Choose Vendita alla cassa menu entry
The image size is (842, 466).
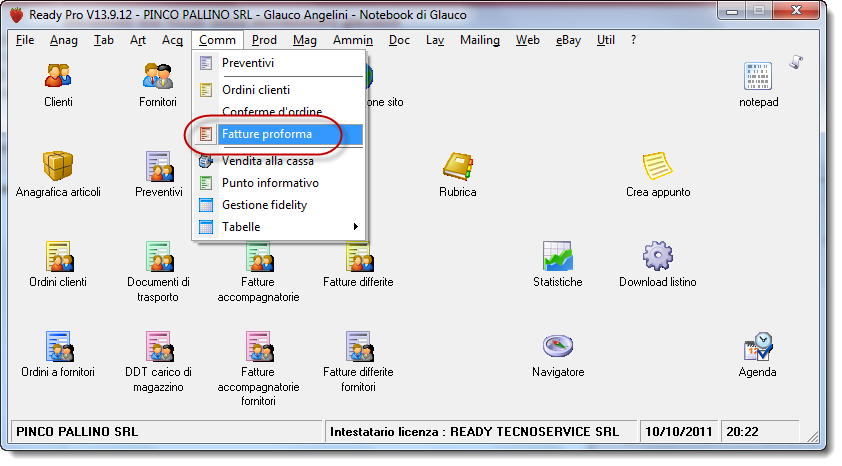(x=279, y=161)
